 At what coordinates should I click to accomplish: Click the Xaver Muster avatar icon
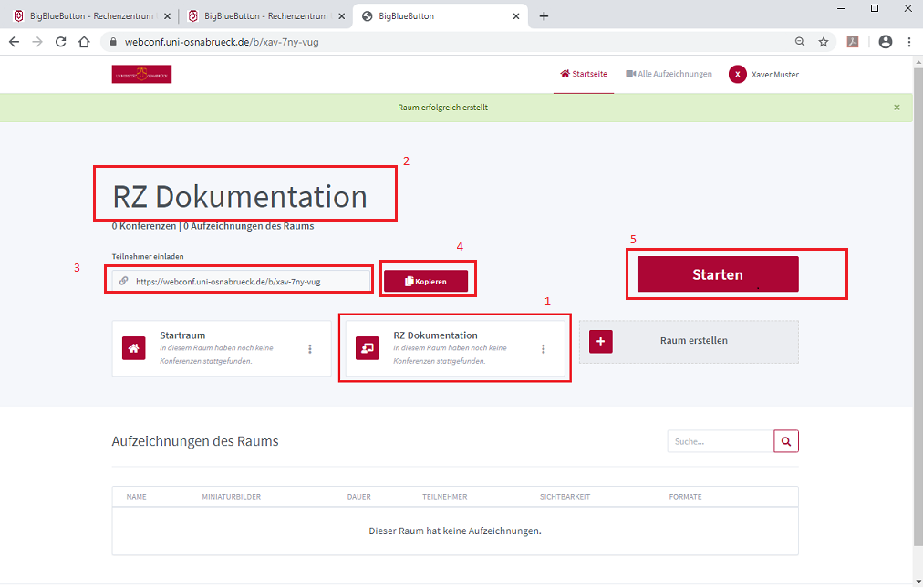click(738, 74)
